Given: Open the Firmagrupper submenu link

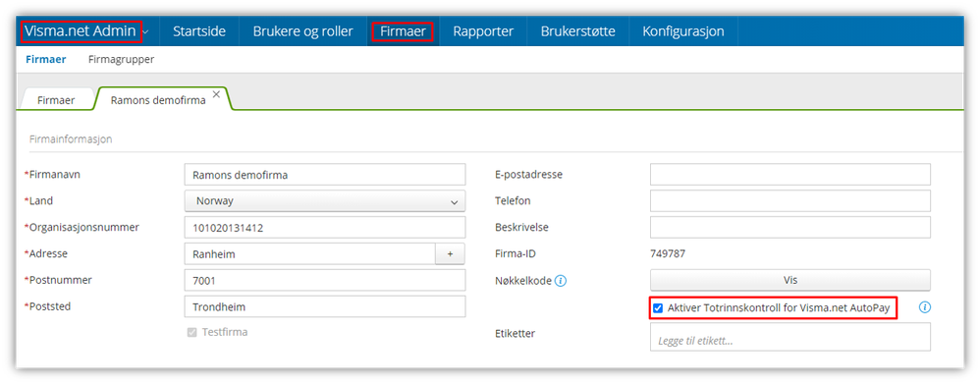Looking at the screenshot, I should tap(121, 59).
